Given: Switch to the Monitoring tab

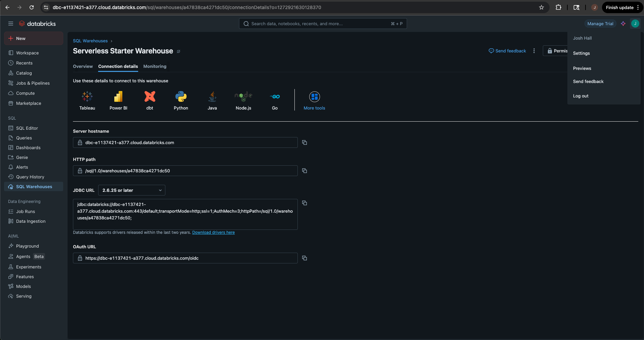Looking at the screenshot, I should [x=155, y=66].
